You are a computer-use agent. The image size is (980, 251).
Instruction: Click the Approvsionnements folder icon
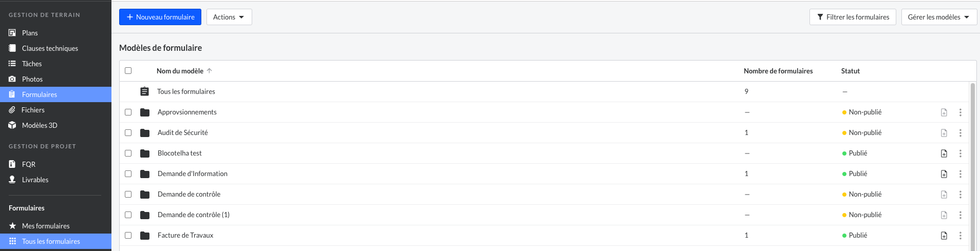(x=145, y=112)
